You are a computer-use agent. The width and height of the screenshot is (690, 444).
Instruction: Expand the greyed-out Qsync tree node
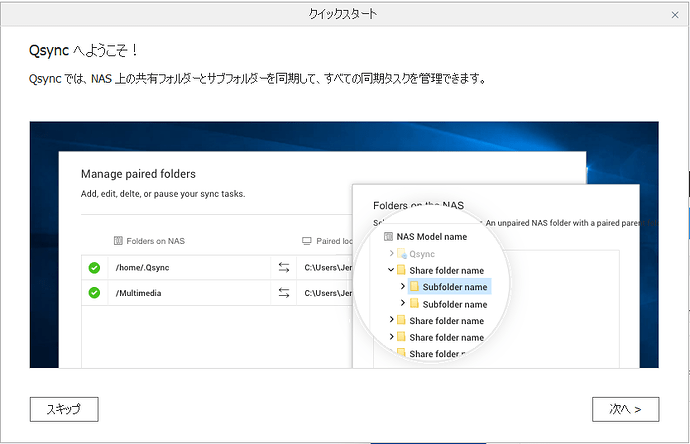391,254
